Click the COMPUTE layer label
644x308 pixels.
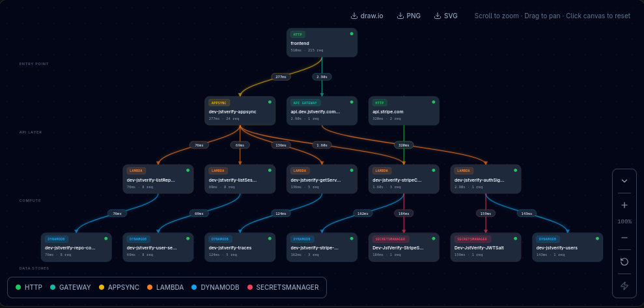point(30,201)
